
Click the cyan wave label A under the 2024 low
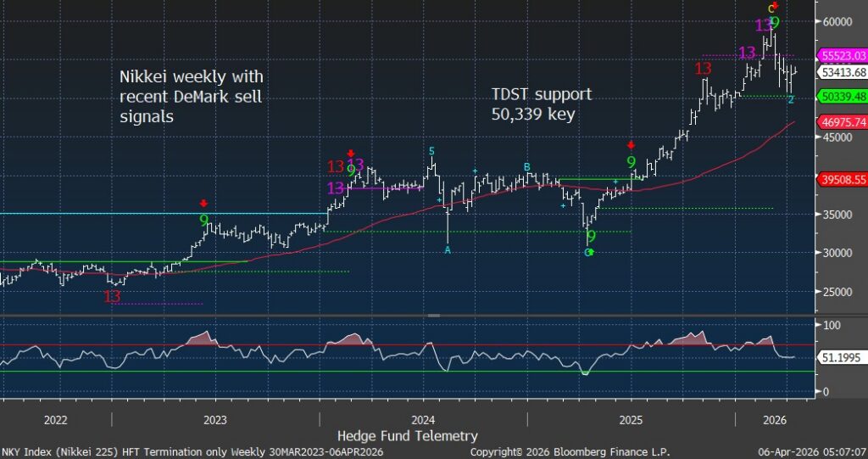click(448, 250)
